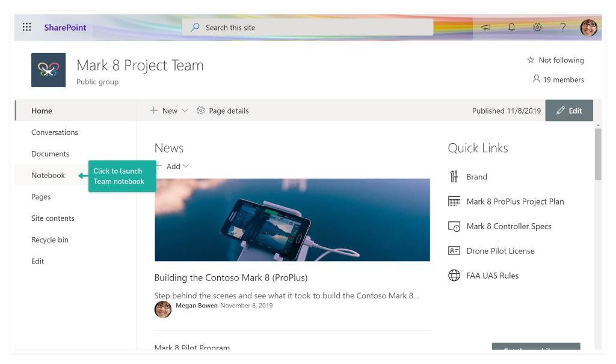This screenshot has width=616, height=364.
Task: Expand the New dropdown in command bar
Action: (169, 111)
